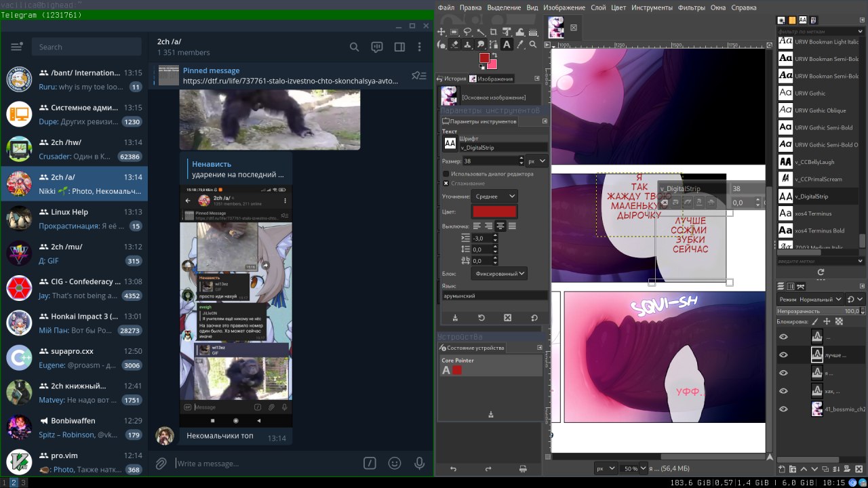Select v_CCBellyLaugh font in list
Screen dimensions: 868x488
818,162
